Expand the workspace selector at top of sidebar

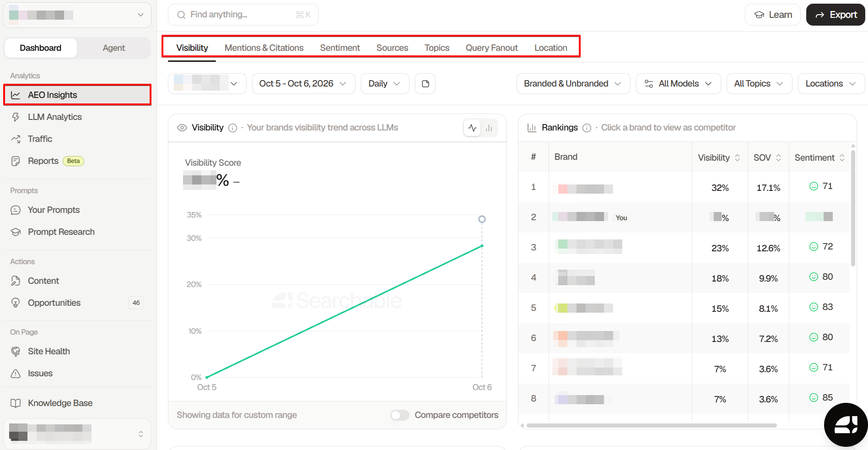[x=77, y=15]
